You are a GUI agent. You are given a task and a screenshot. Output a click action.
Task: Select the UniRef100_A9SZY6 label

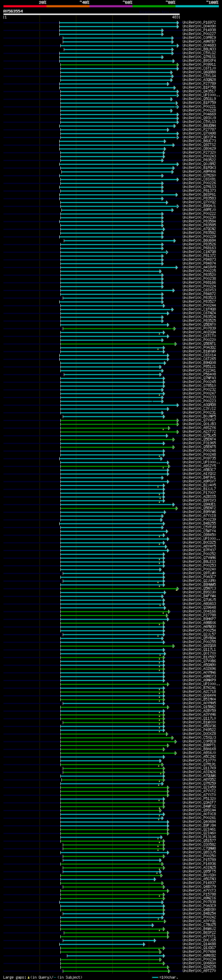point(199,428)
